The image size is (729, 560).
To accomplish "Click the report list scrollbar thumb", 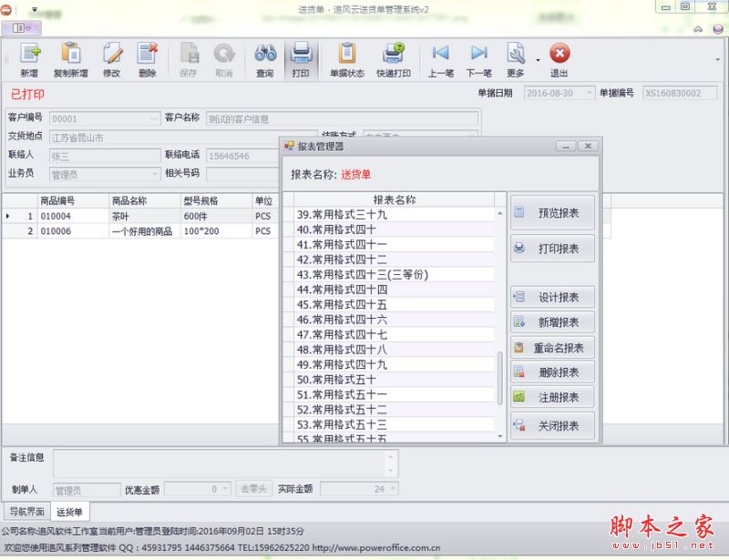I will coord(500,378).
